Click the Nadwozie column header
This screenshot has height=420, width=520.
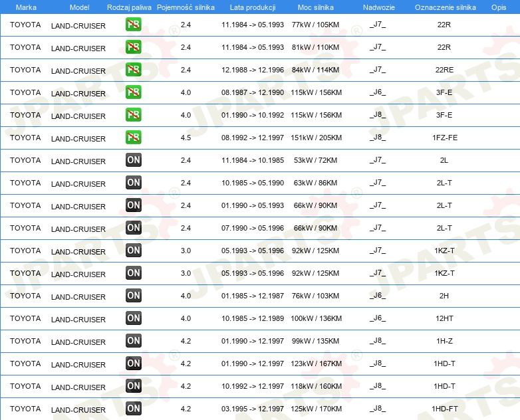pos(379,7)
